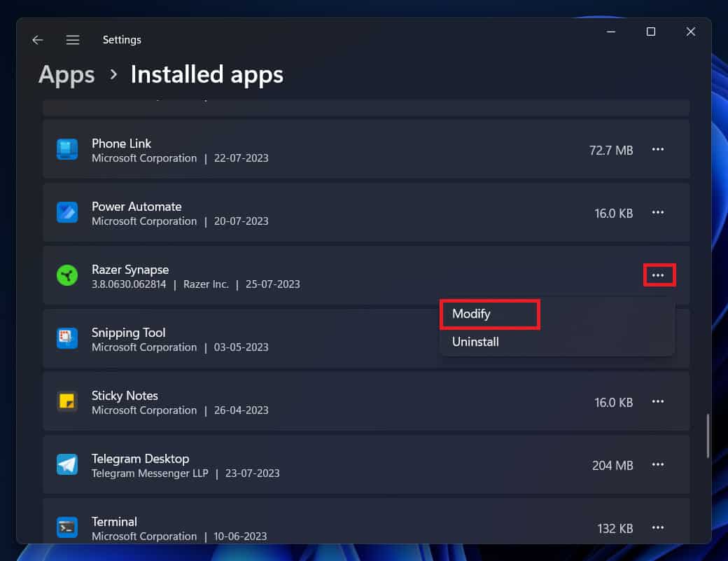Click the Razer Synapse app icon
The height and width of the screenshot is (561, 728).
pos(67,275)
